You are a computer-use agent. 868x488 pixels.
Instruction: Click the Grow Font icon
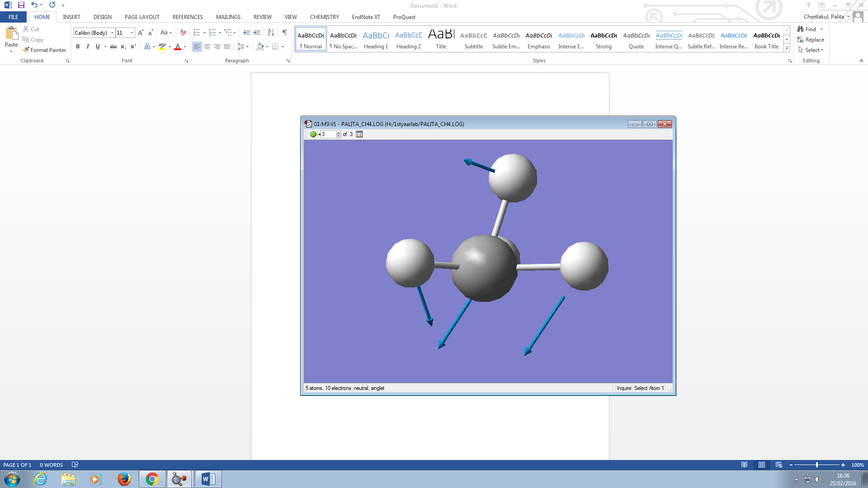pos(141,33)
